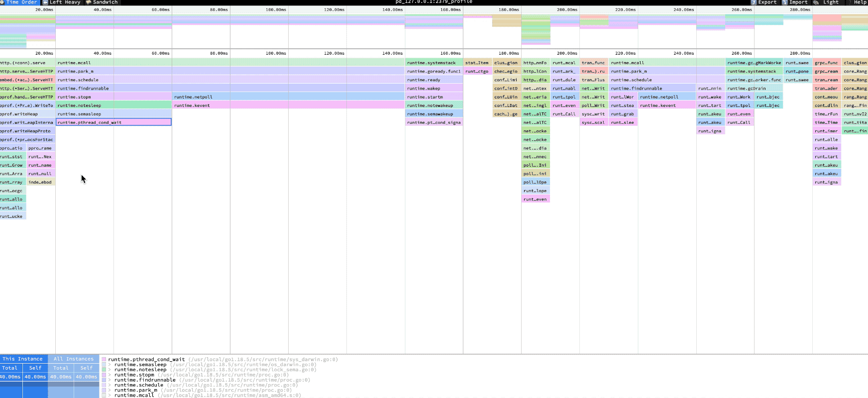Image resolution: width=868 pixels, height=398 pixels.
Task: Select the runtime.goready.func1 frame
Action: 434,71
